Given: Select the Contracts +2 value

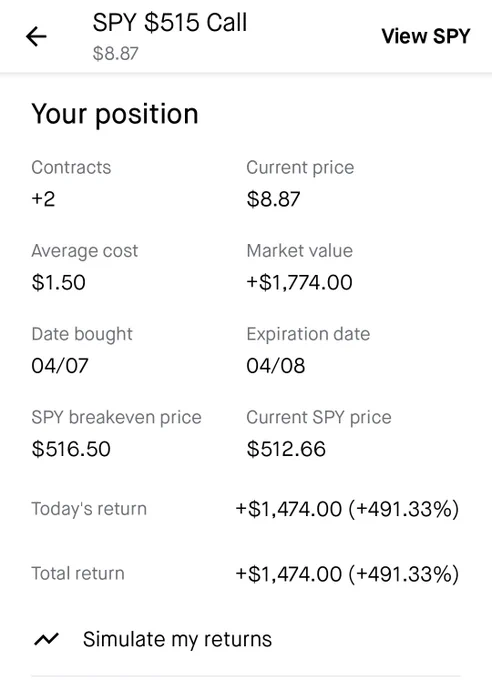Looking at the screenshot, I should 43,199.
